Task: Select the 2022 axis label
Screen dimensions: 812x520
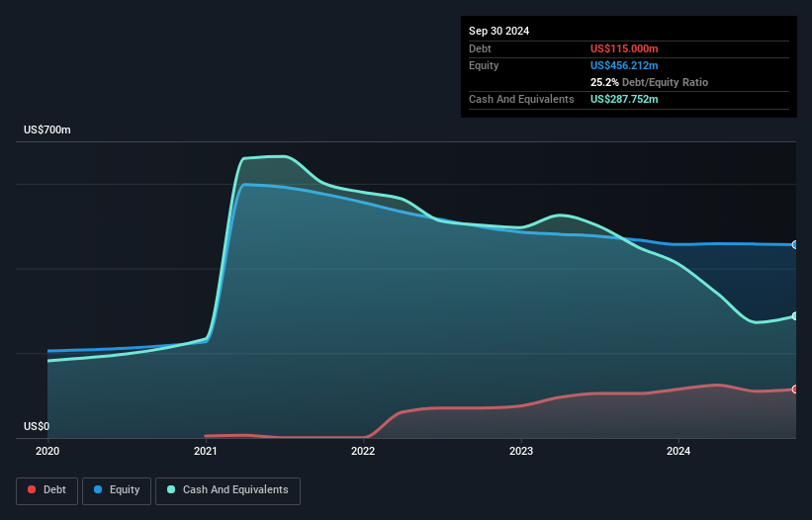Action: pyautogui.click(x=363, y=451)
